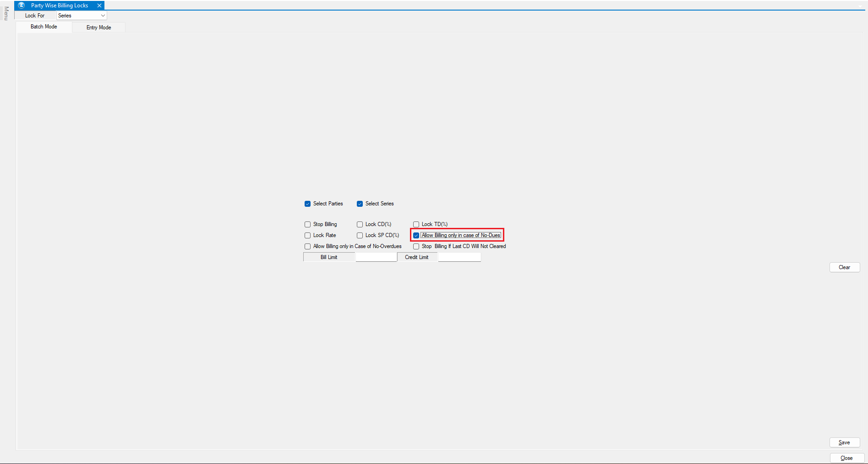Screen dimensions: 868x464
Task: Enable the Lock Rate checkbox
Action: pyautogui.click(x=307, y=235)
